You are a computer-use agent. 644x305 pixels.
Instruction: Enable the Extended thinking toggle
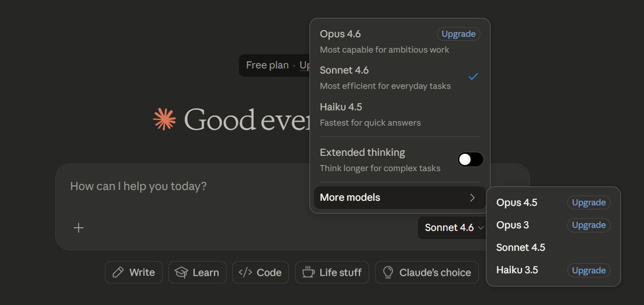click(x=470, y=159)
